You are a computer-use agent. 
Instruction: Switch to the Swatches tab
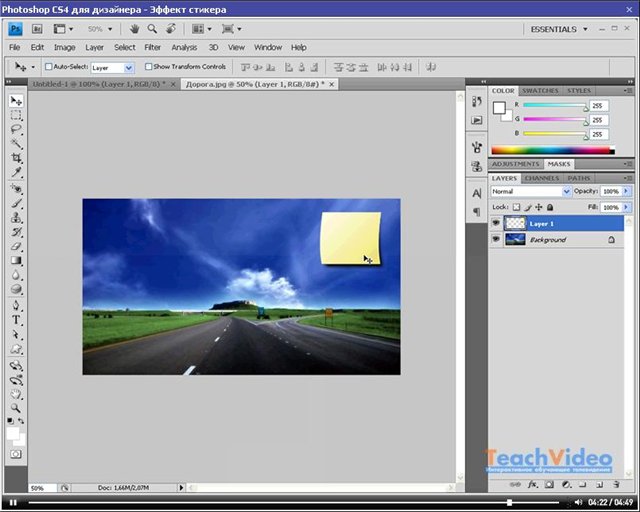coord(540,91)
